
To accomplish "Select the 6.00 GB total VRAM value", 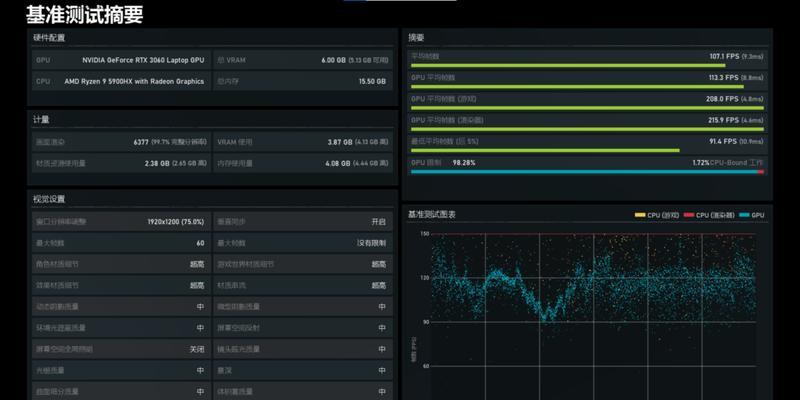I will pyautogui.click(x=333, y=60).
